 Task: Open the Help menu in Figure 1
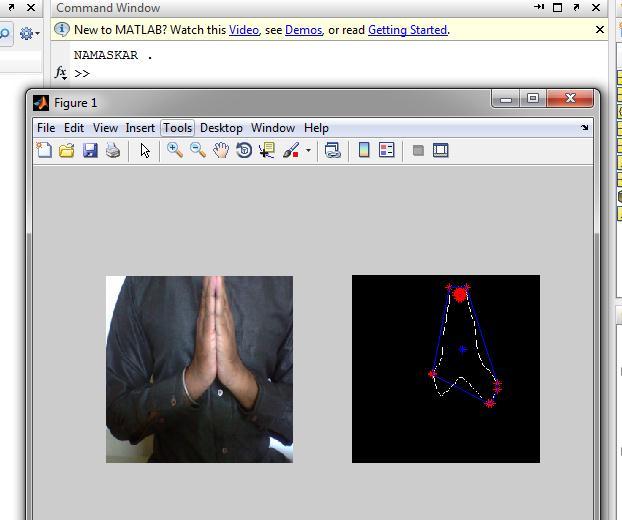316,128
